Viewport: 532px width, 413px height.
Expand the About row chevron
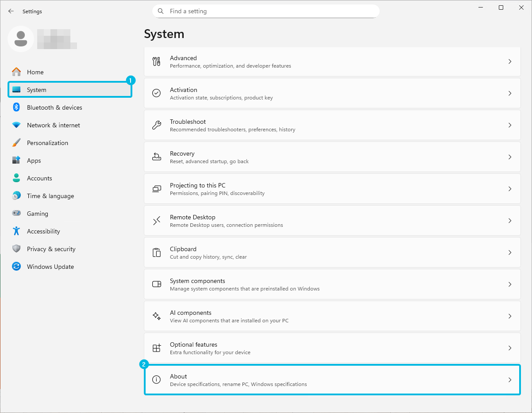tap(510, 380)
